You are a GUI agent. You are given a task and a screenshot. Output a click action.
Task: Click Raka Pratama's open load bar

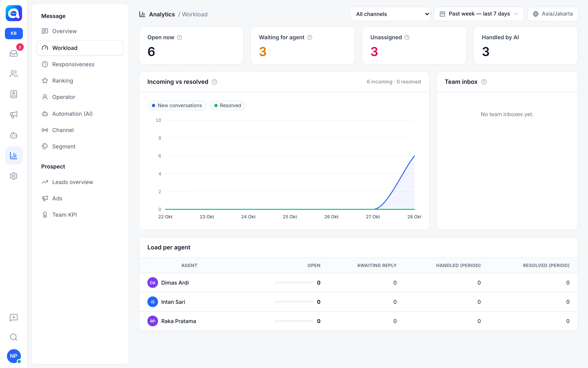294,321
